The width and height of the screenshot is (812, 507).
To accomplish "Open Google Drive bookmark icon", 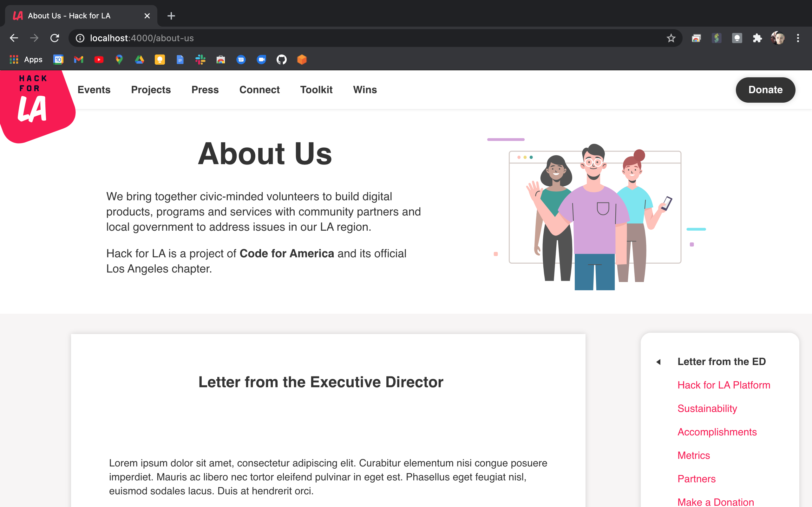I will pos(140,60).
